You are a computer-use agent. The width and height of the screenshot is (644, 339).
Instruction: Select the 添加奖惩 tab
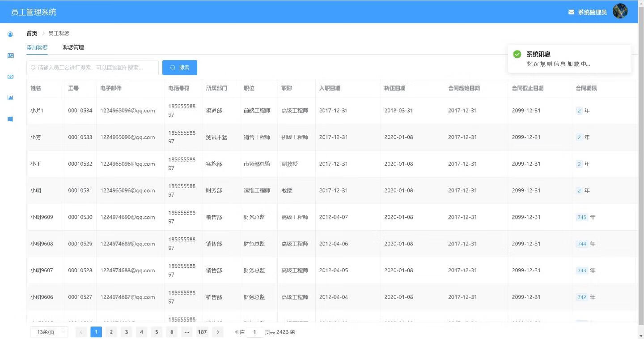point(37,47)
